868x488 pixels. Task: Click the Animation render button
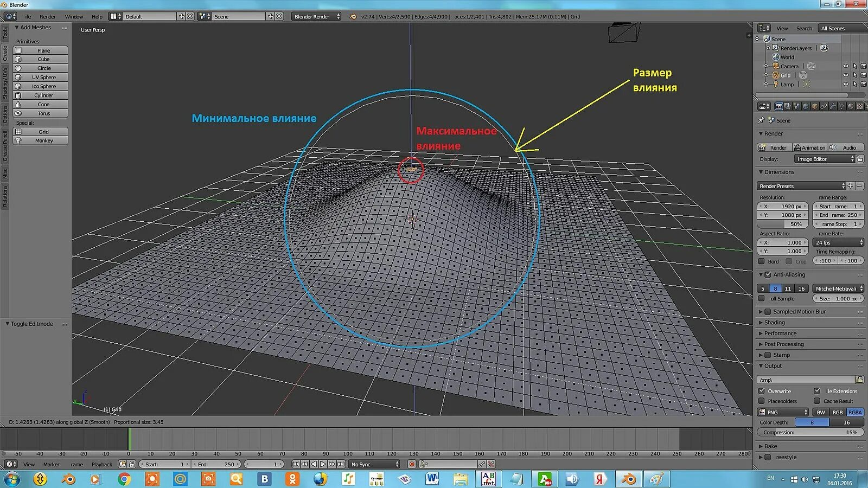809,147
